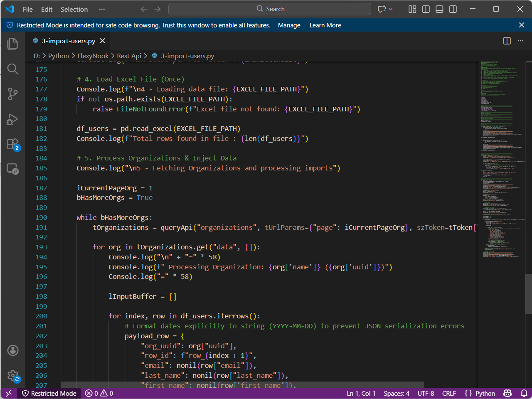Open the Source Control view
The height and width of the screenshot is (399, 532).
[13, 94]
